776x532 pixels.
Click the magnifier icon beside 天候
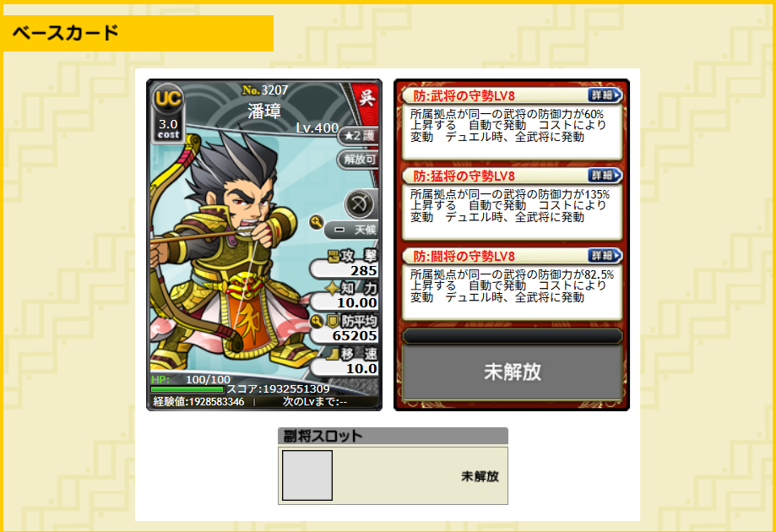pos(317,222)
